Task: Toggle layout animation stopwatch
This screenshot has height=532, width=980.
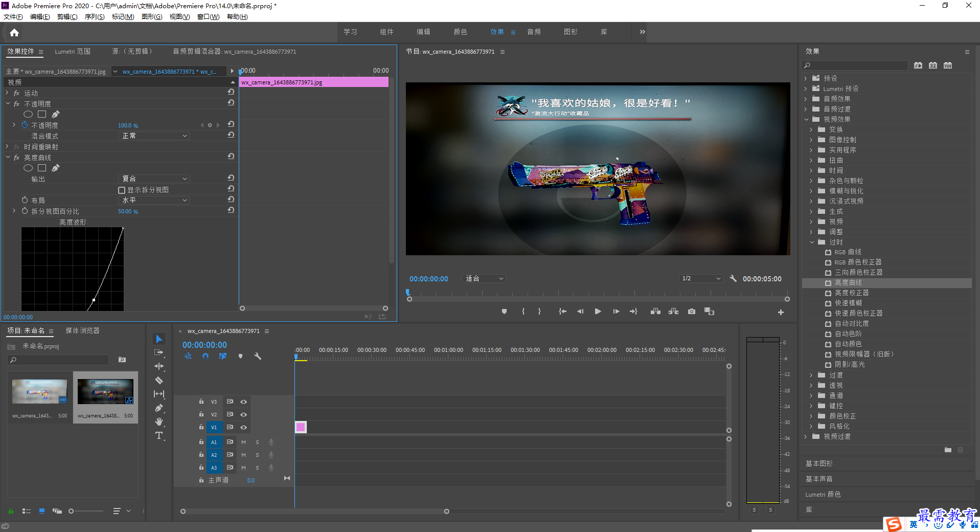Action: point(25,200)
